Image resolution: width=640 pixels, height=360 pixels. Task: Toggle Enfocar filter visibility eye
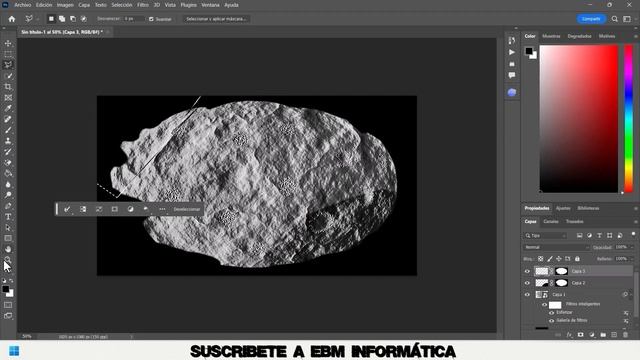point(551,313)
